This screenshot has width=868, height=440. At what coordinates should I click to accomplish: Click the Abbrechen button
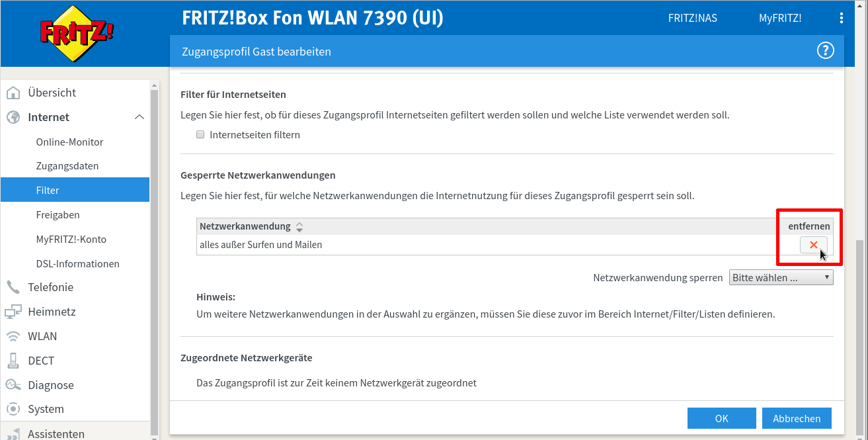pyautogui.click(x=797, y=418)
